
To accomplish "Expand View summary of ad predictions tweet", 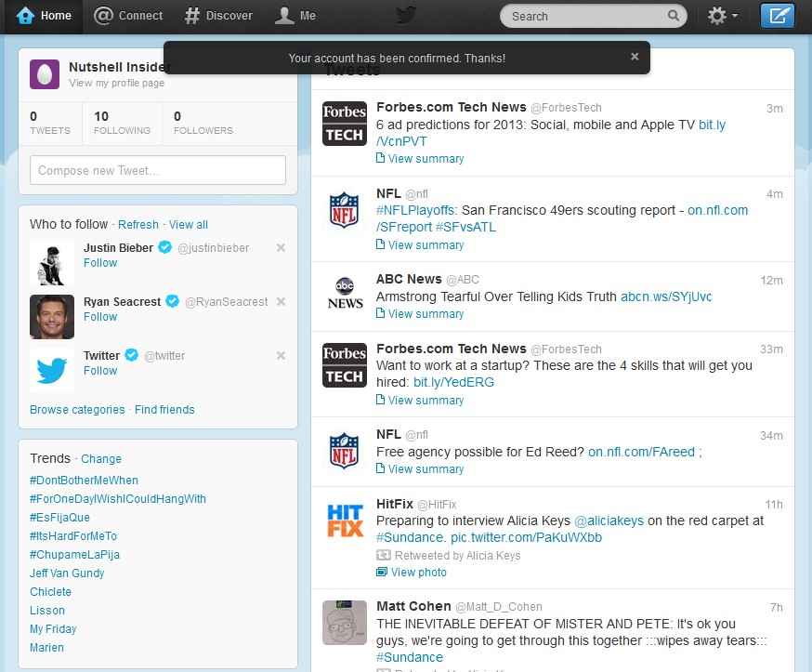I will [420, 159].
